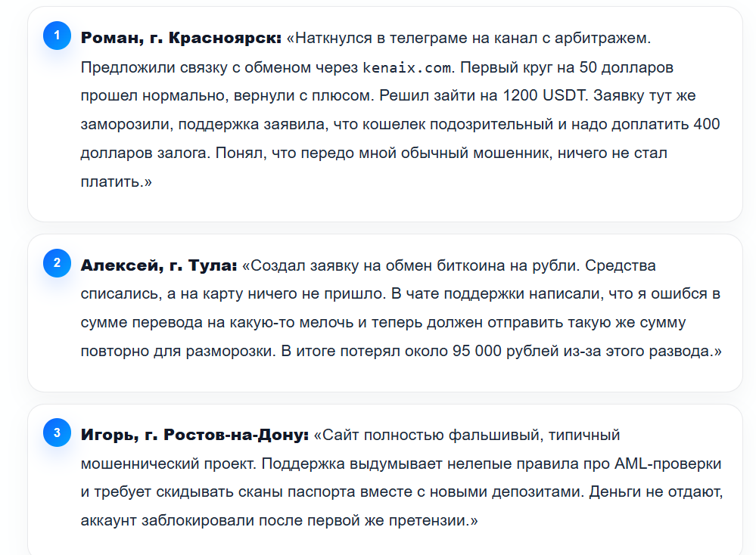Click '400' deposit amount in first review
Image resolution: width=756 pixels, height=555 pixels.
[706, 124]
